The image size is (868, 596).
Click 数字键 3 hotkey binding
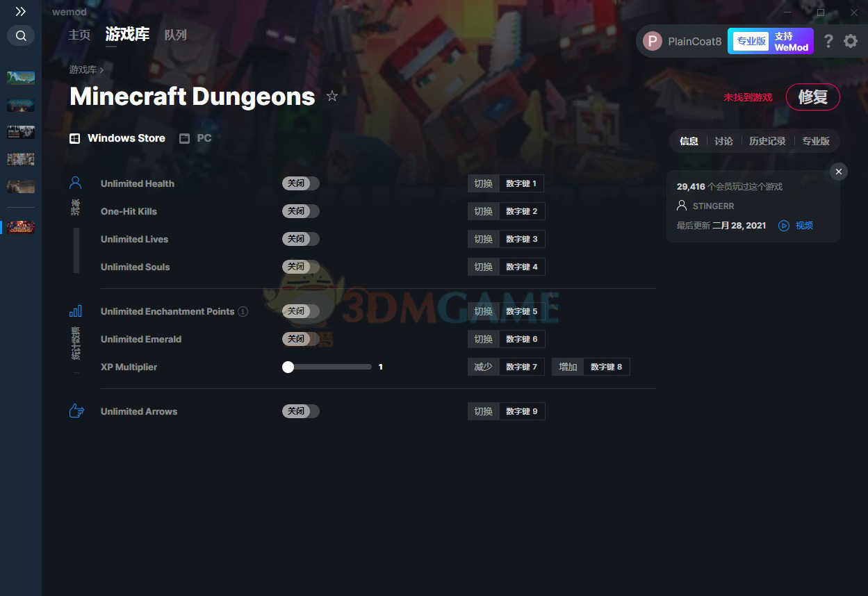click(x=521, y=239)
